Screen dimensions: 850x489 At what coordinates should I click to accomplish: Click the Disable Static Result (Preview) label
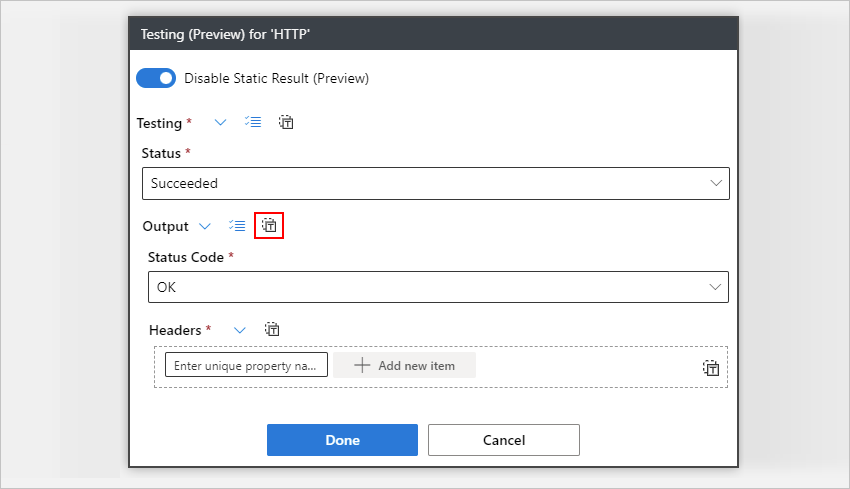pyautogui.click(x=276, y=78)
